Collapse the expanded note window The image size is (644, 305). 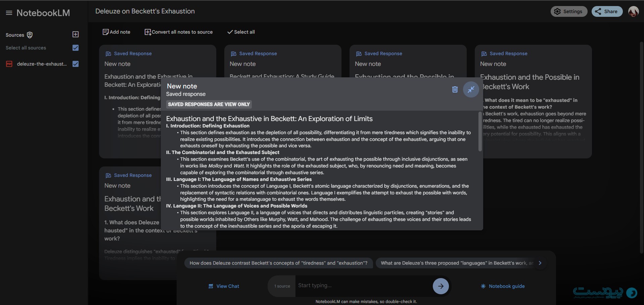pos(471,89)
